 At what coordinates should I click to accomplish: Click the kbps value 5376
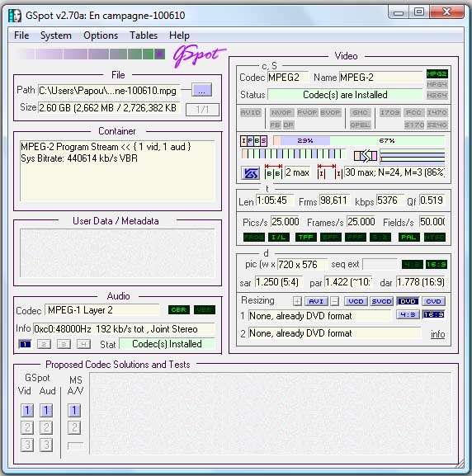coord(389,200)
